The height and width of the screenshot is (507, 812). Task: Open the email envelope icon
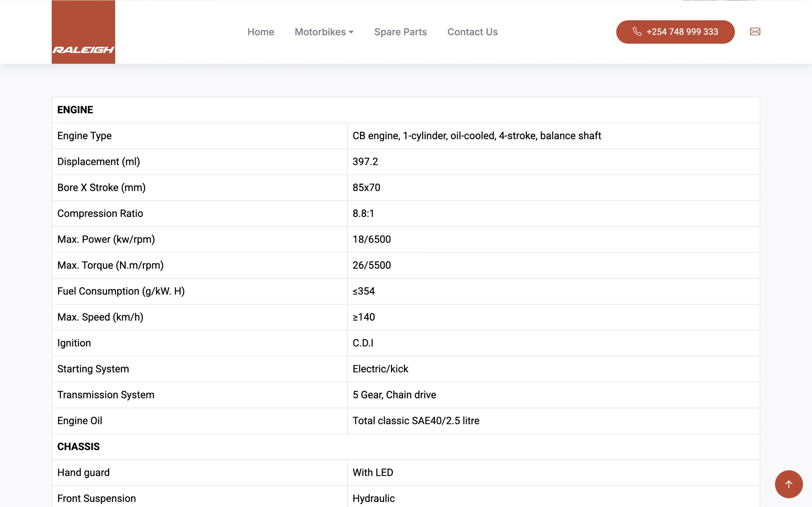(755, 32)
